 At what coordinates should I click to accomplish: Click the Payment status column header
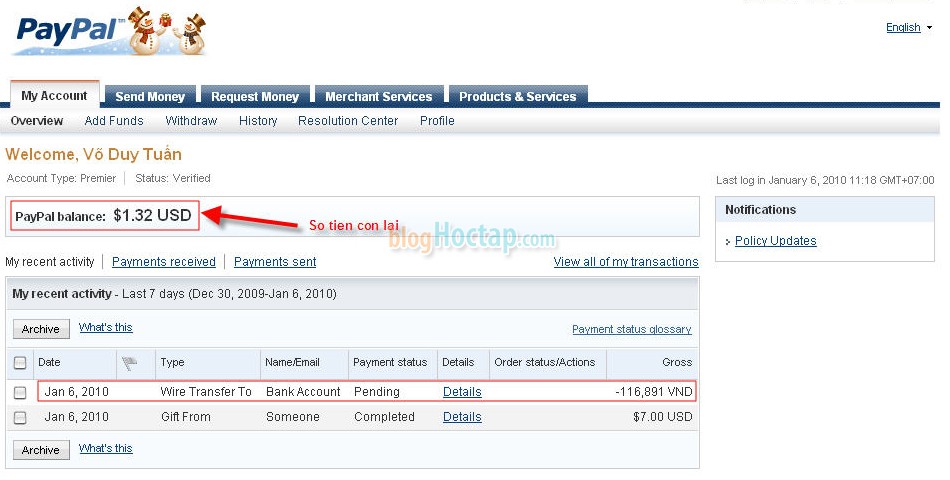click(390, 362)
